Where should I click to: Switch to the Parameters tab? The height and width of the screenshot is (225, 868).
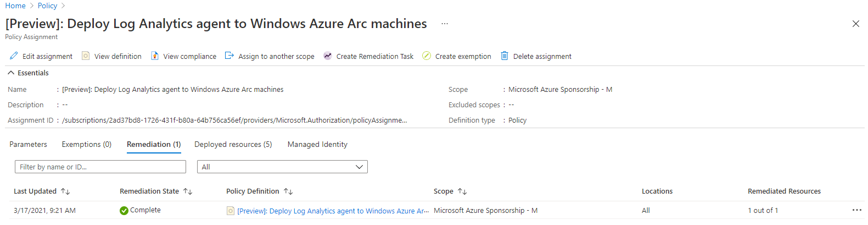point(28,145)
